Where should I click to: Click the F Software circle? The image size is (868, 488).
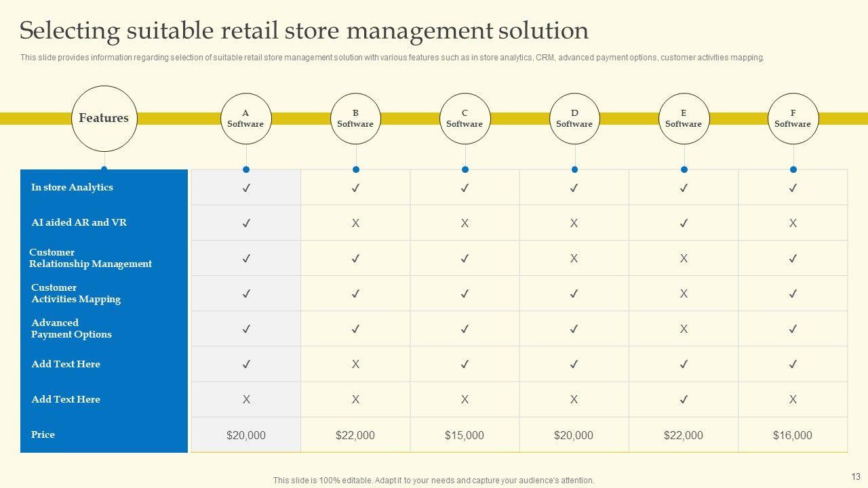pos(793,119)
